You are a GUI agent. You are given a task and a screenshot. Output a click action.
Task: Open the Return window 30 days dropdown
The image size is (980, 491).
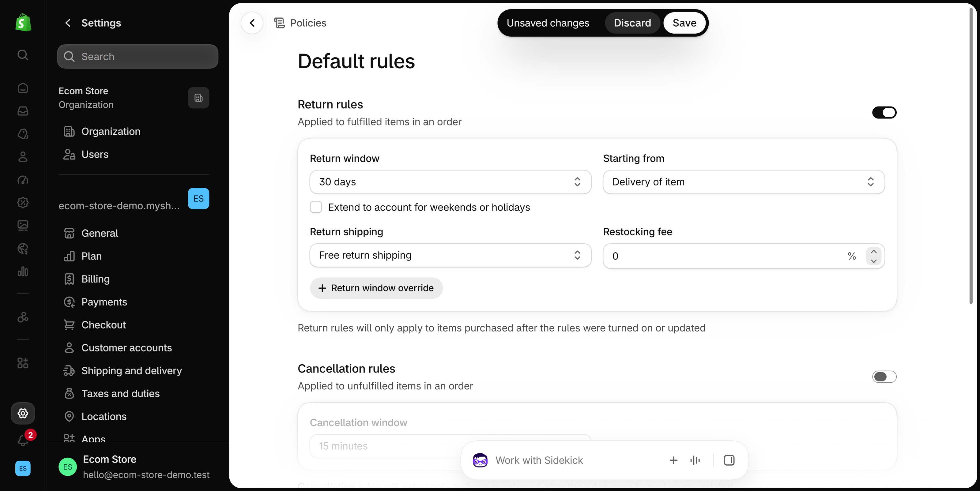pos(450,182)
